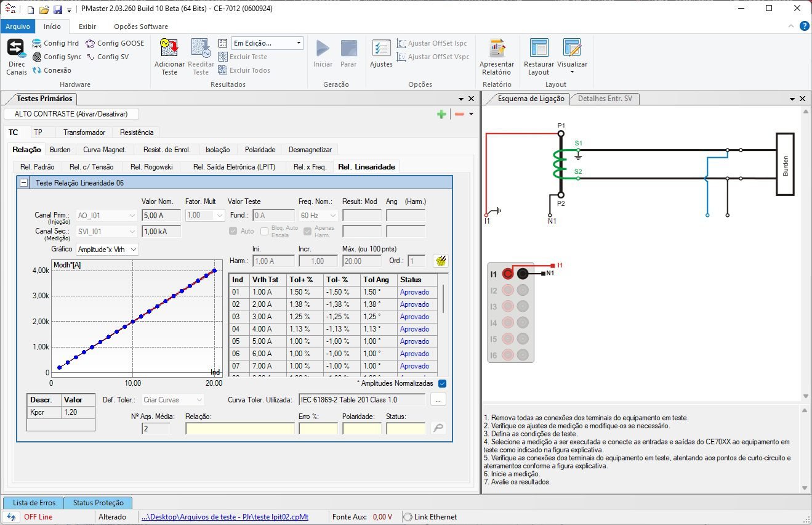Toggle ALTO CONTRASTE mode

71,113
